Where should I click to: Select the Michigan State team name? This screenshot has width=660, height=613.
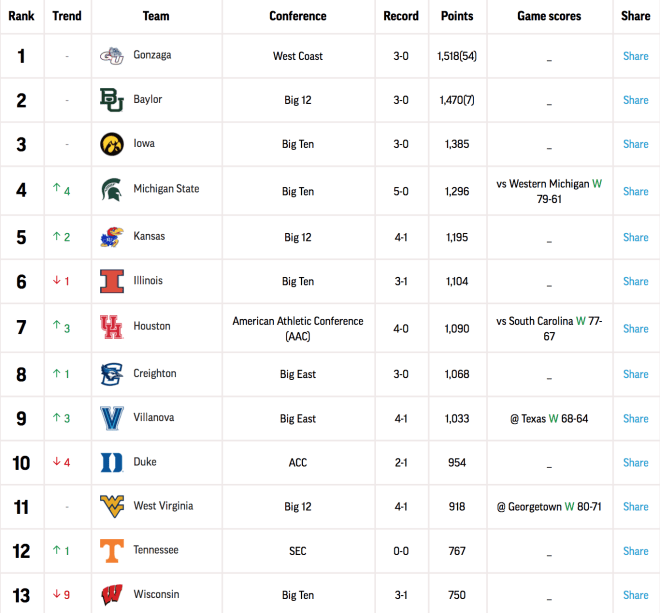coord(166,189)
